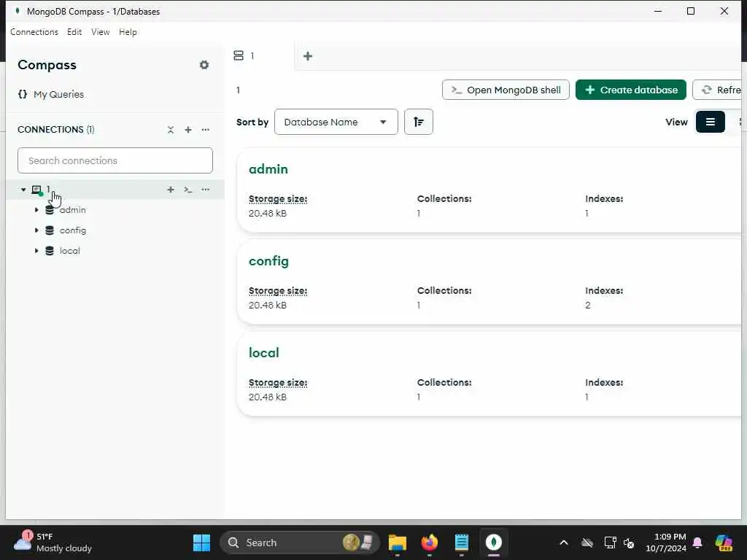The width and height of the screenshot is (747, 560).
Task: Click admin card Storage size label
Action: pyautogui.click(x=278, y=199)
